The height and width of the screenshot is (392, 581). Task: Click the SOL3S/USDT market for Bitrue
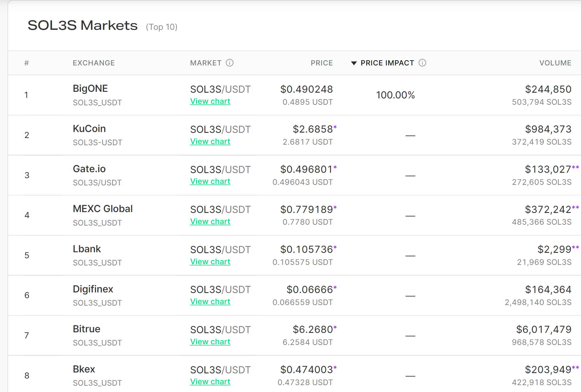(220, 330)
